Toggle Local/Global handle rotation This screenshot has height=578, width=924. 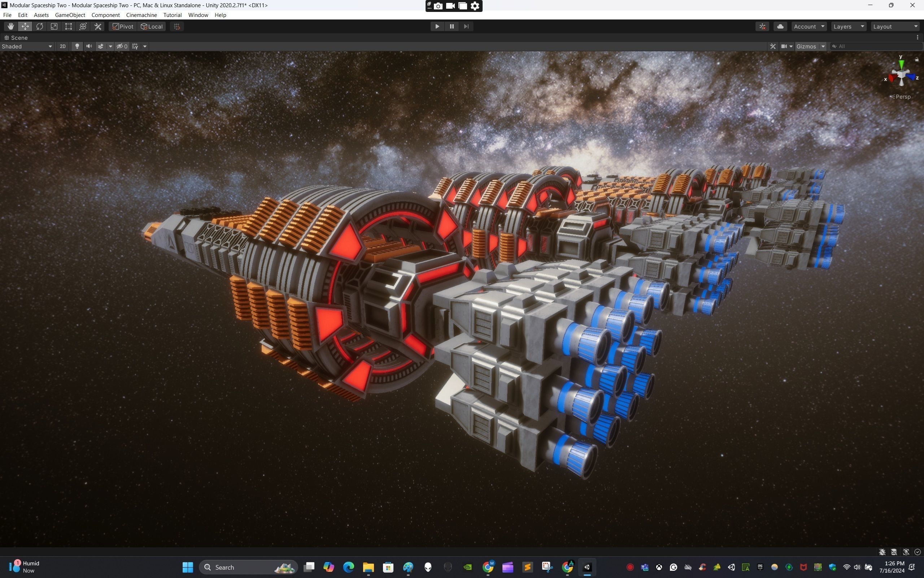(x=152, y=26)
